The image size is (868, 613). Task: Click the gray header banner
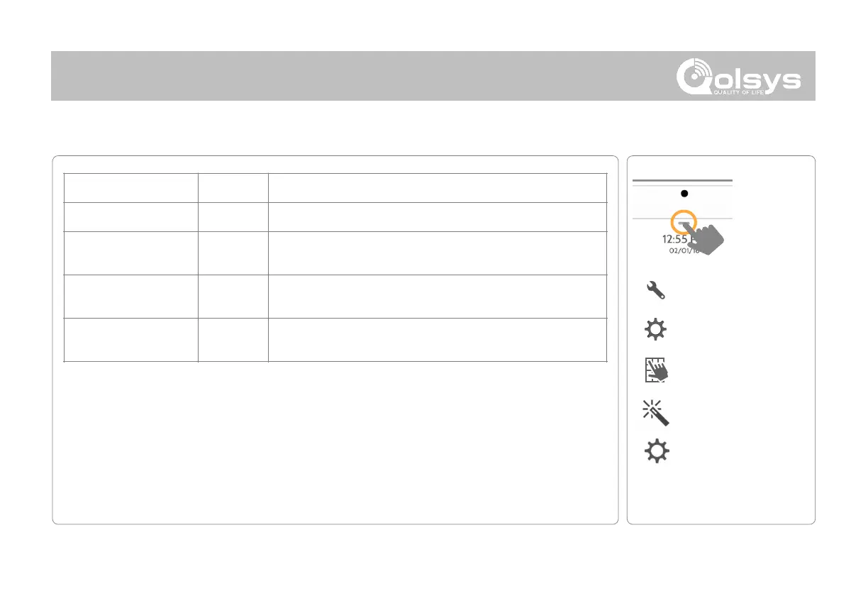[355, 76]
